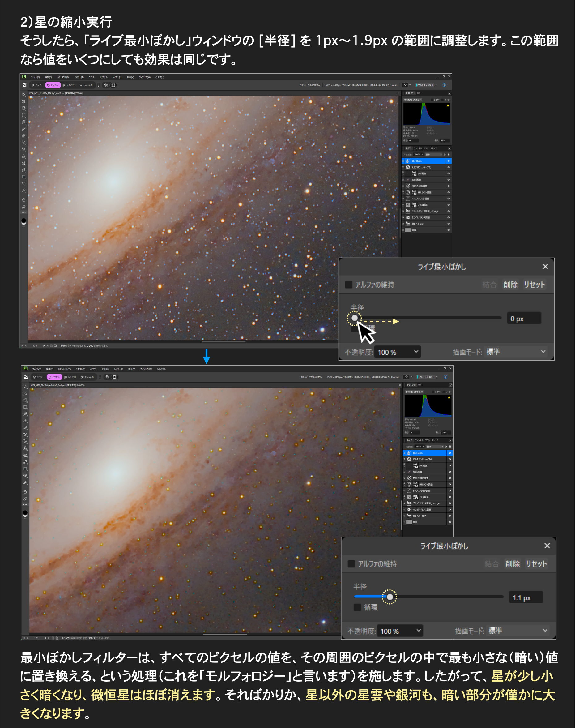Click the blue help icon in upper screenshot
Image resolution: width=575 pixels, height=728 pixels.
click(444, 85)
